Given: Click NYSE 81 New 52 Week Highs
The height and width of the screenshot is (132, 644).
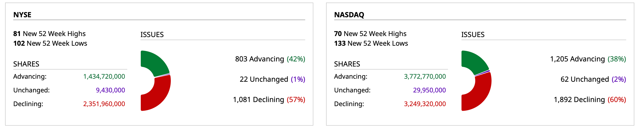Looking at the screenshot, I should point(49,34).
